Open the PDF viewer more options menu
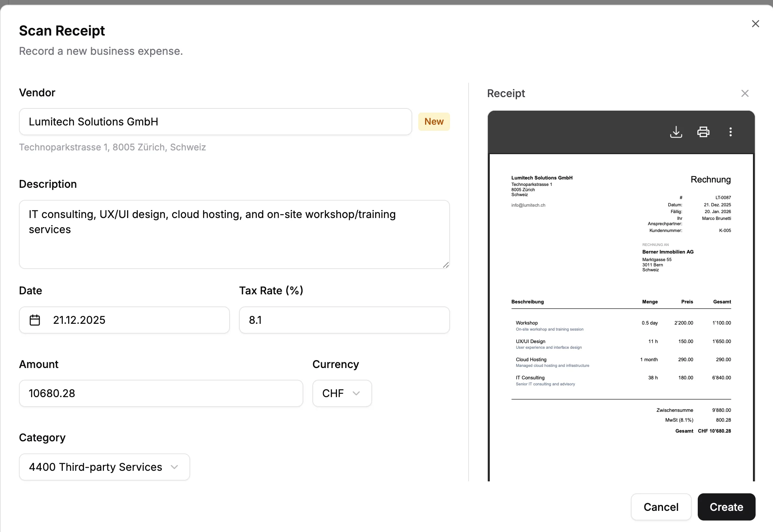 (x=730, y=132)
